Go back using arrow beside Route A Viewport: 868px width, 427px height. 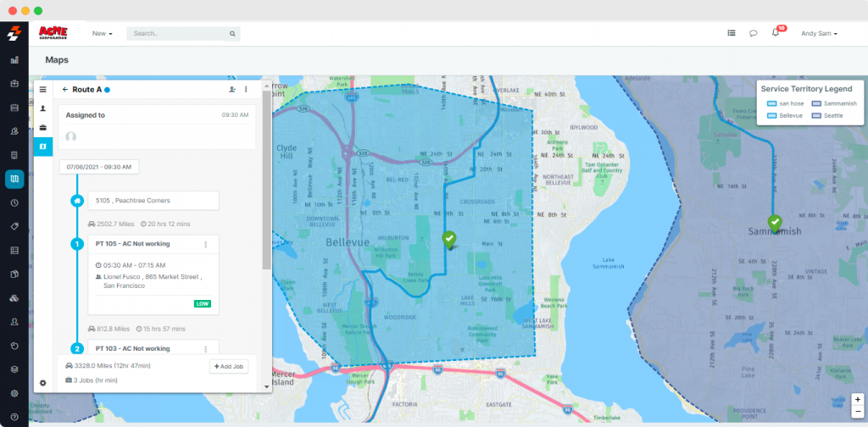pyautogui.click(x=64, y=89)
